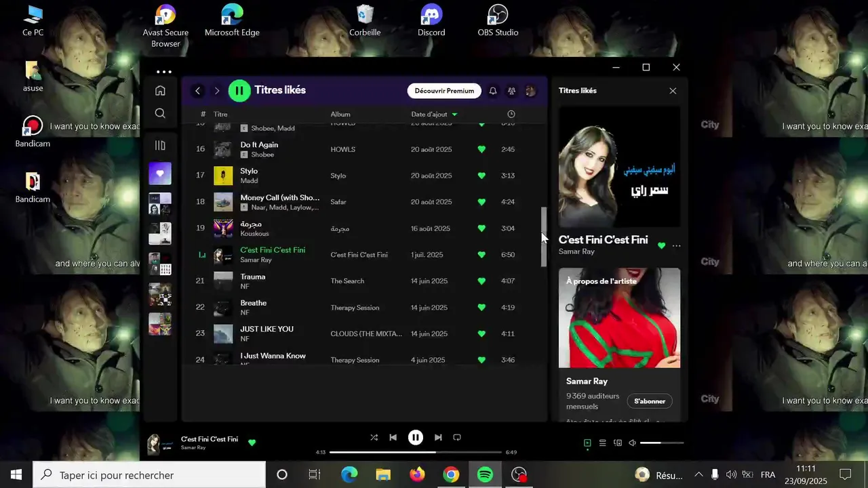The height and width of the screenshot is (488, 868).
Task: Unlike I Just Wanna Know track
Action: click(x=481, y=360)
